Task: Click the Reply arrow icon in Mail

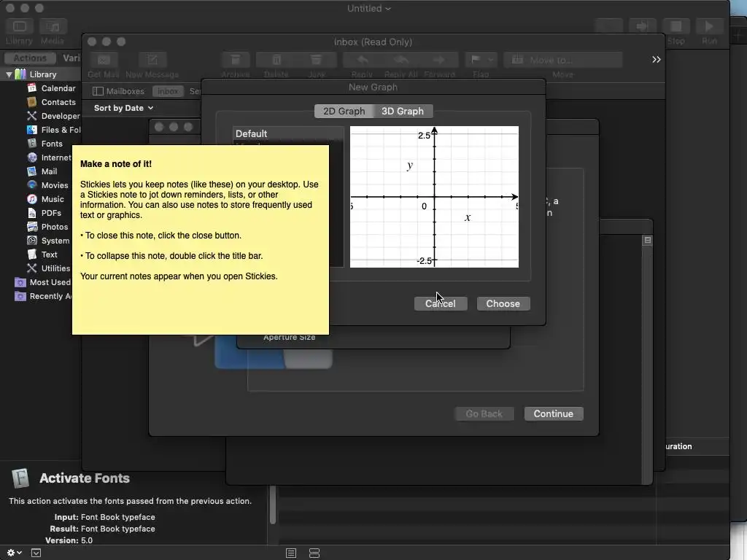Action: pos(363,60)
